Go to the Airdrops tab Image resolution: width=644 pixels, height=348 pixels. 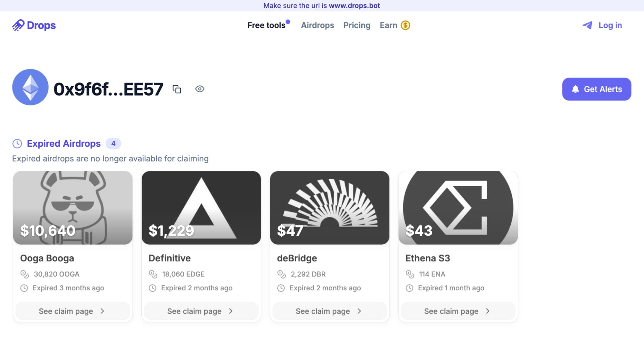click(x=317, y=25)
